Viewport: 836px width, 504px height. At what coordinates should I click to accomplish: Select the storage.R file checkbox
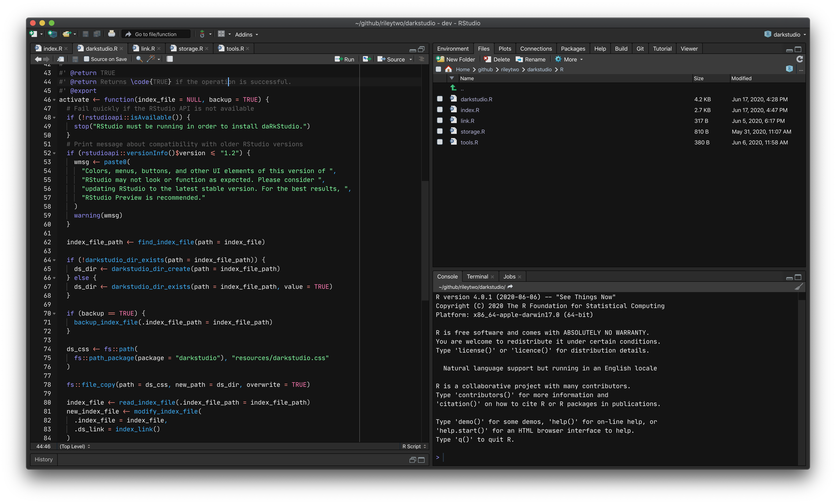pyautogui.click(x=440, y=131)
